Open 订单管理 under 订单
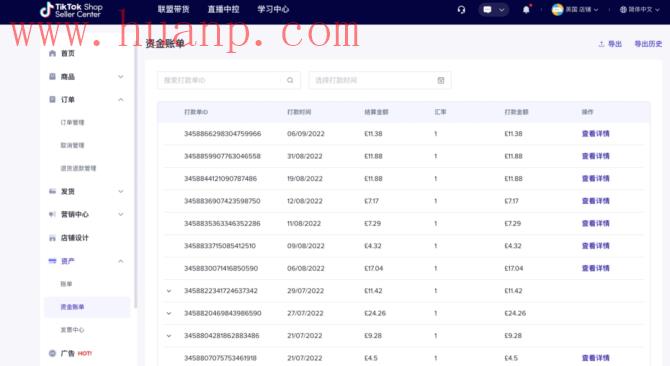This screenshot has width=670, height=366. pos(72,123)
